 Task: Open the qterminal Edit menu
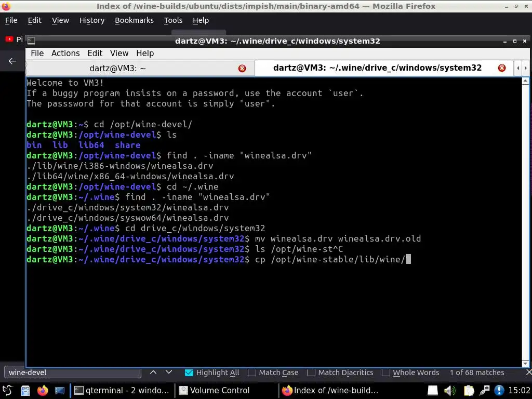95,54
